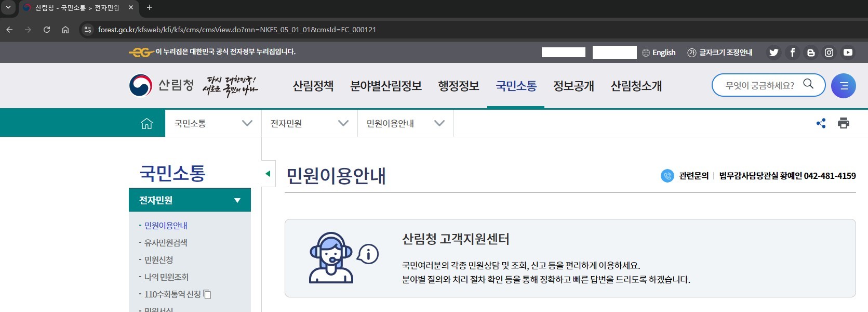
Task: Click the share icon in breadcrumb bar
Action: point(821,123)
